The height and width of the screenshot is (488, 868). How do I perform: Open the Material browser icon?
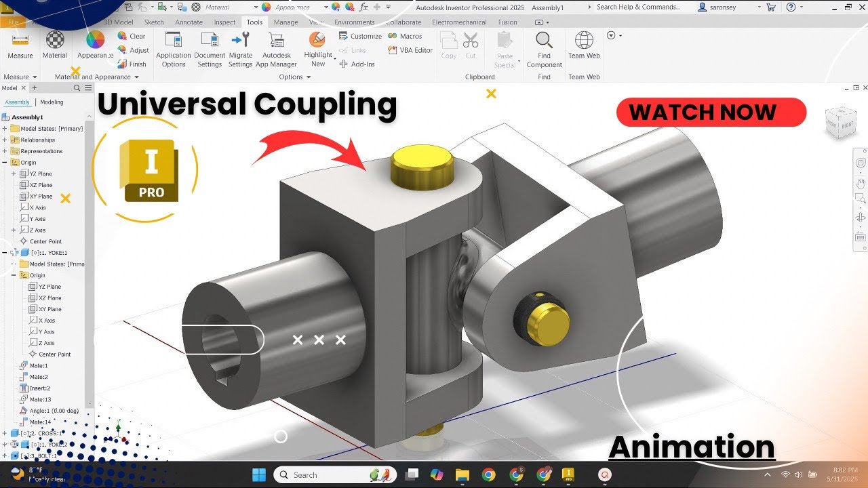[x=55, y=45]
